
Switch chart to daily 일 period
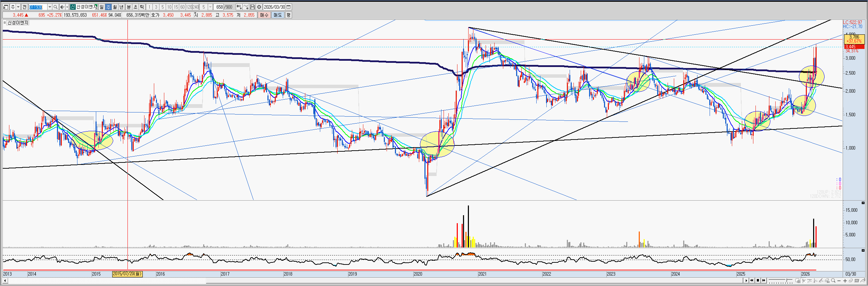point(101,7)
